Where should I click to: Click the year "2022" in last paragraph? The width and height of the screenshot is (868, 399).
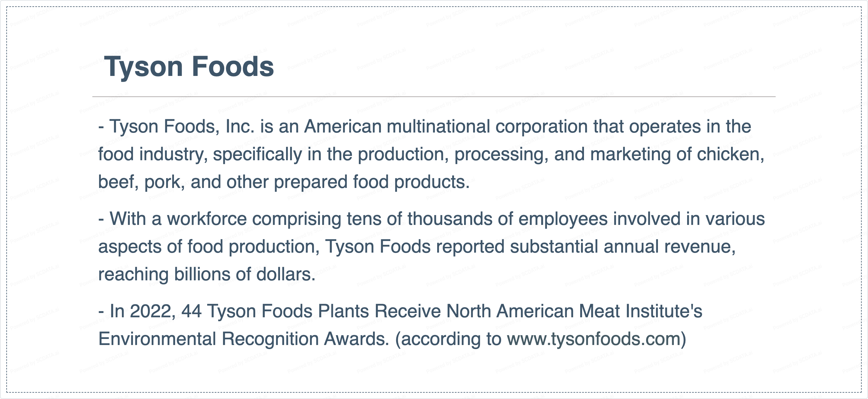[152, 311]
